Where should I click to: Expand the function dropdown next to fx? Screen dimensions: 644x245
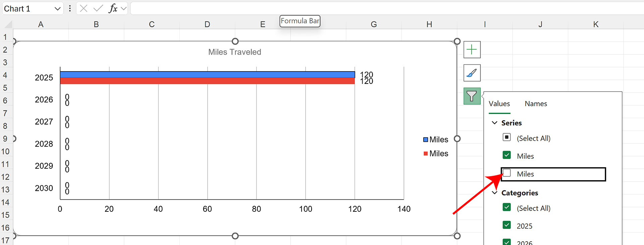tap(123, 8)
